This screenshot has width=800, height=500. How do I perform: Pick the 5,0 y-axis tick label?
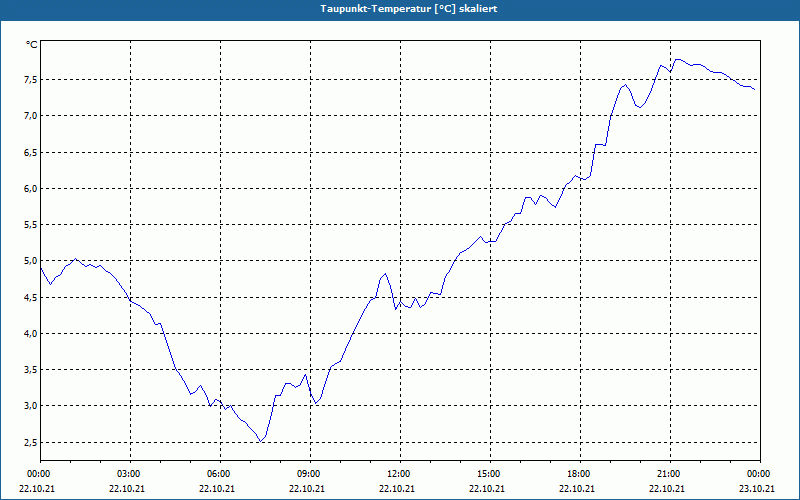coord(30,261)
